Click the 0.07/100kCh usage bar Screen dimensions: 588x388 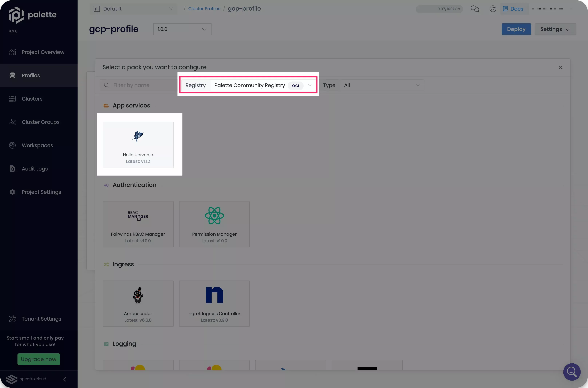439,9
